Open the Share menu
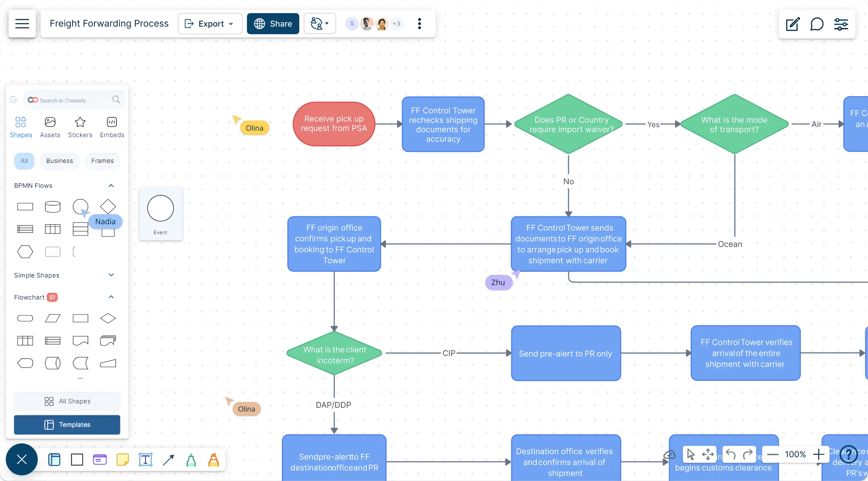This screenshot has width=868, height=481. tap(273, 24)
